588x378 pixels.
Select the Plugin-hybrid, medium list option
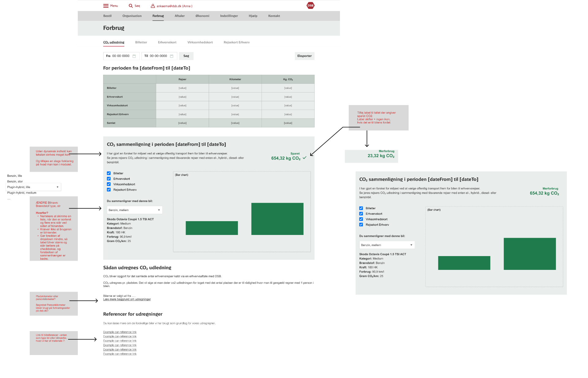(22, 193)
